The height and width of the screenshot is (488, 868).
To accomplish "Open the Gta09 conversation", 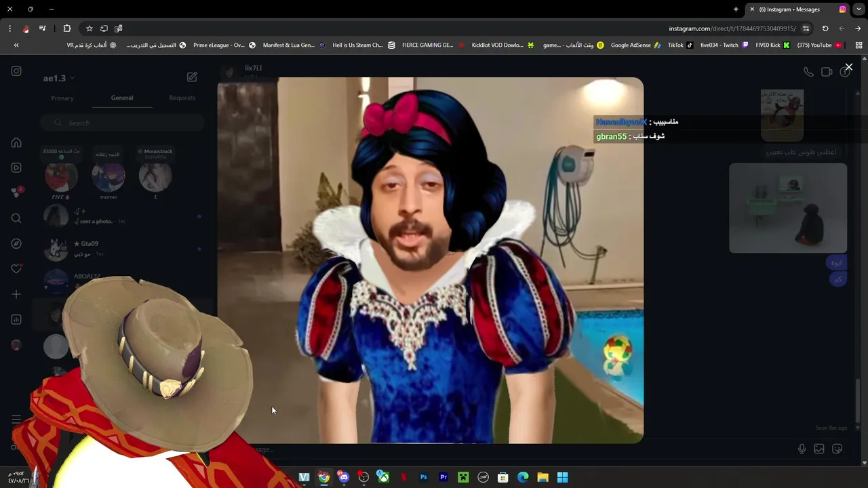I will (x=122, y=249).
